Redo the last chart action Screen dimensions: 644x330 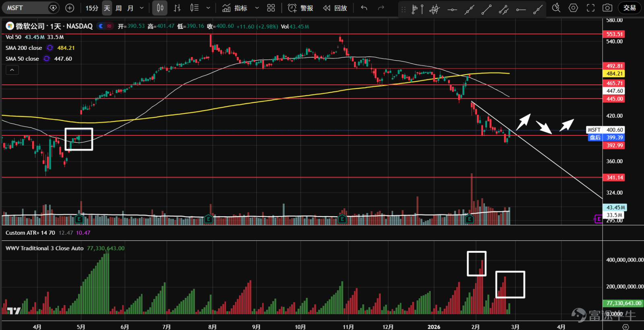[381, 8]
